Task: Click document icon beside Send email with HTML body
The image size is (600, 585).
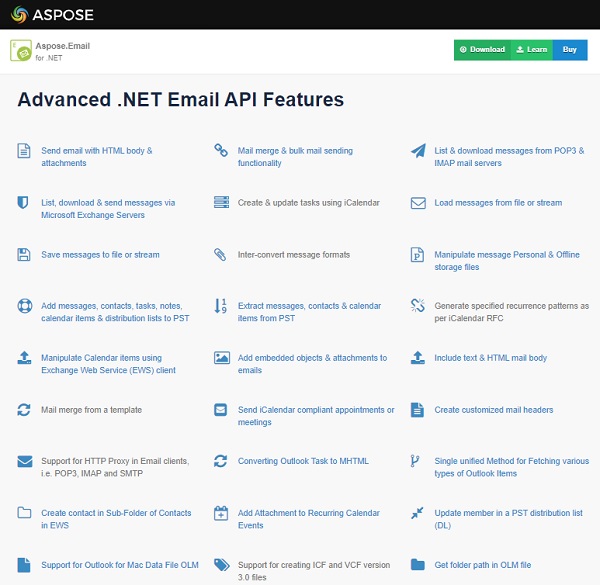Action: [x=24, y=150]
